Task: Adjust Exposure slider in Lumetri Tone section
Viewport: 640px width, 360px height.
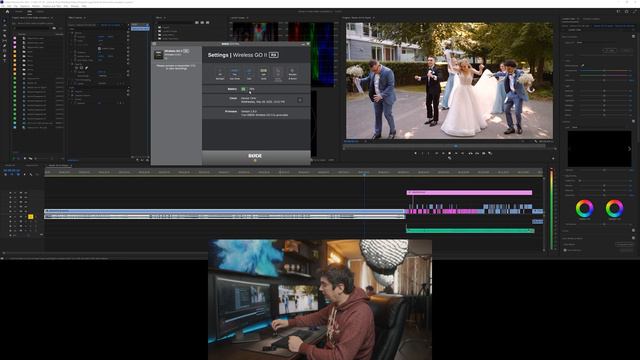Action: click(x=604, y=91)
